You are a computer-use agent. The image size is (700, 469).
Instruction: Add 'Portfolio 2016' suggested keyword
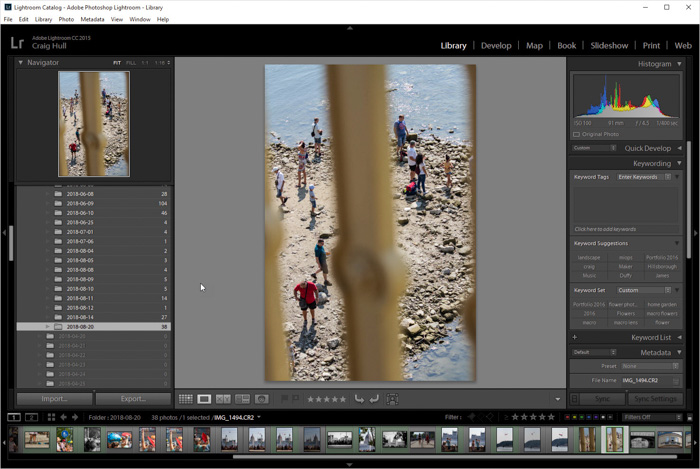pos(662,257)
